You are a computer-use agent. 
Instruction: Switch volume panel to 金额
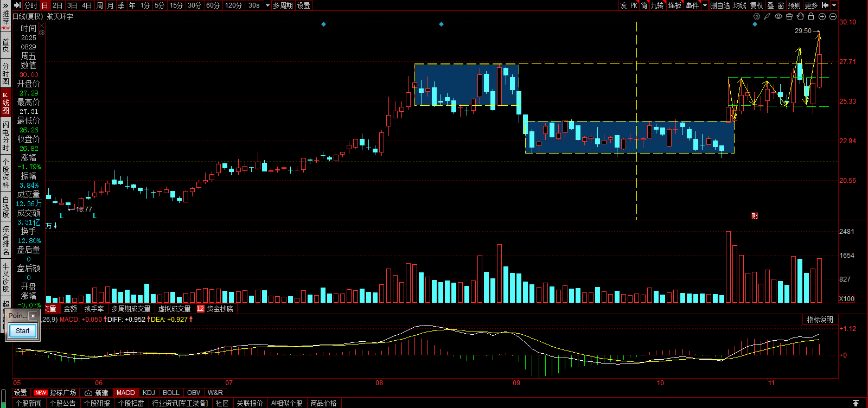point(71,309)
